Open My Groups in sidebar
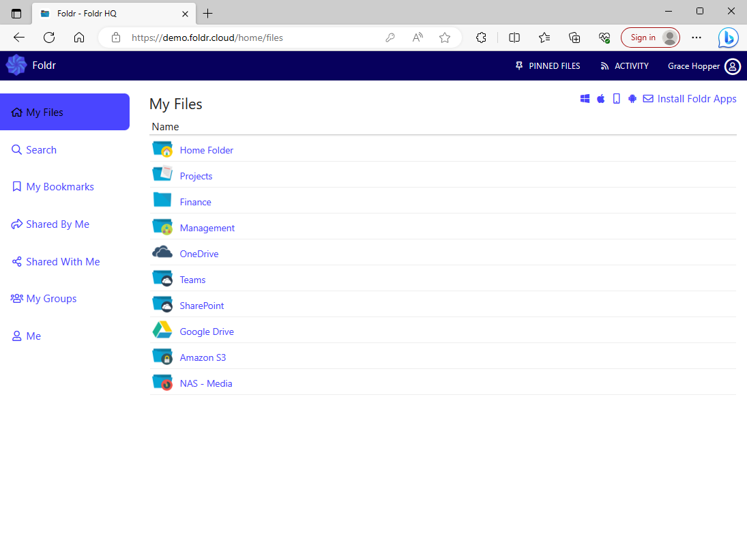747x560 pixels. [44, 299]
